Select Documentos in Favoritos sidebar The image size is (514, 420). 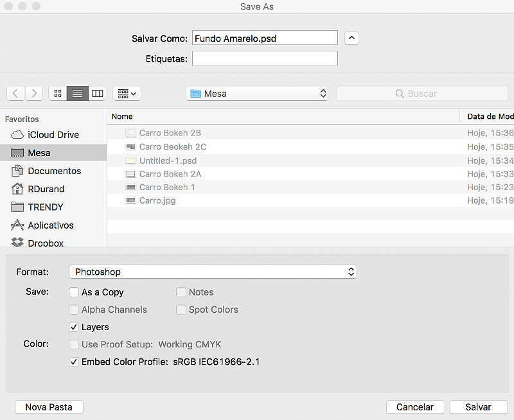(x=53, y=171)
